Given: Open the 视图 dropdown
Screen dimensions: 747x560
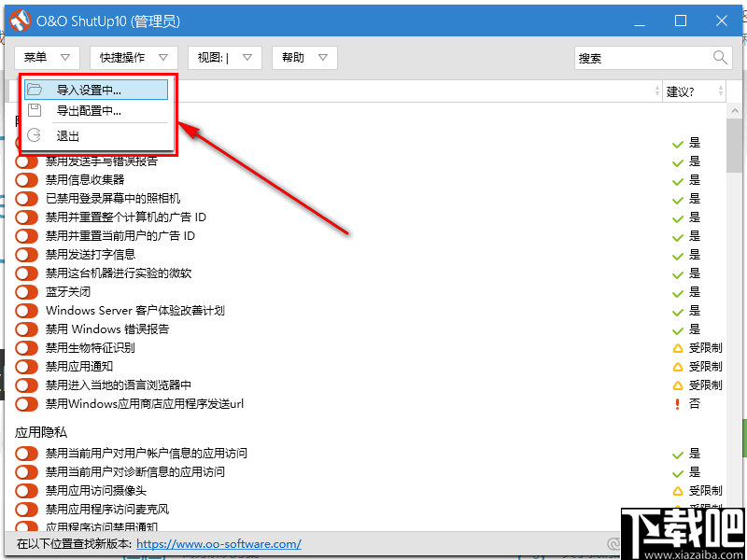Looking at the screenshot, I should [x=224, y=57].
